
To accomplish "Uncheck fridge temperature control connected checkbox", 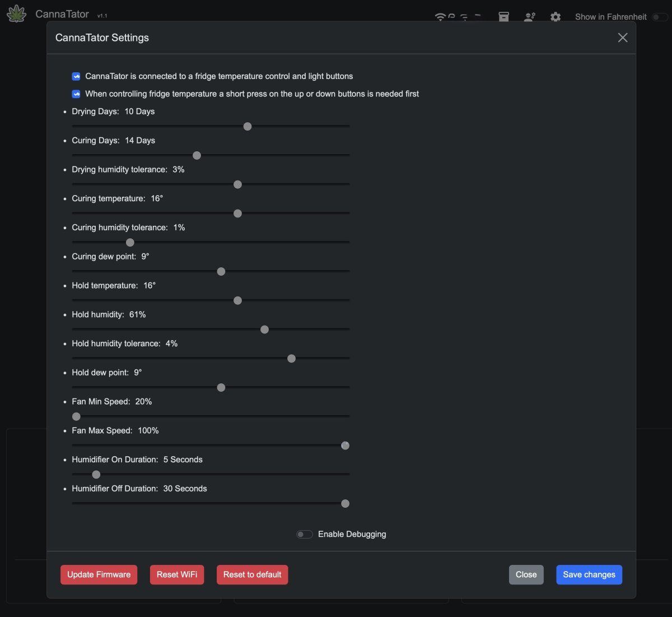I will click(76, 76).
